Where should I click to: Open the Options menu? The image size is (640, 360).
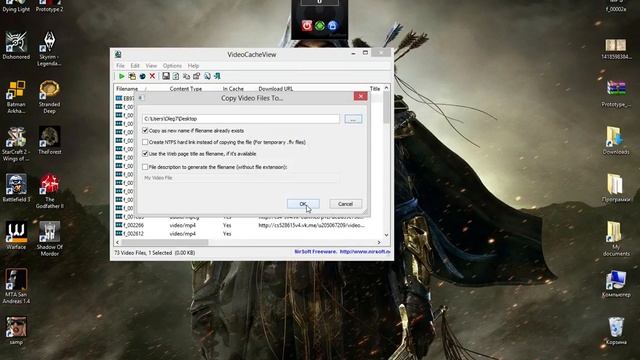point(172,66)
